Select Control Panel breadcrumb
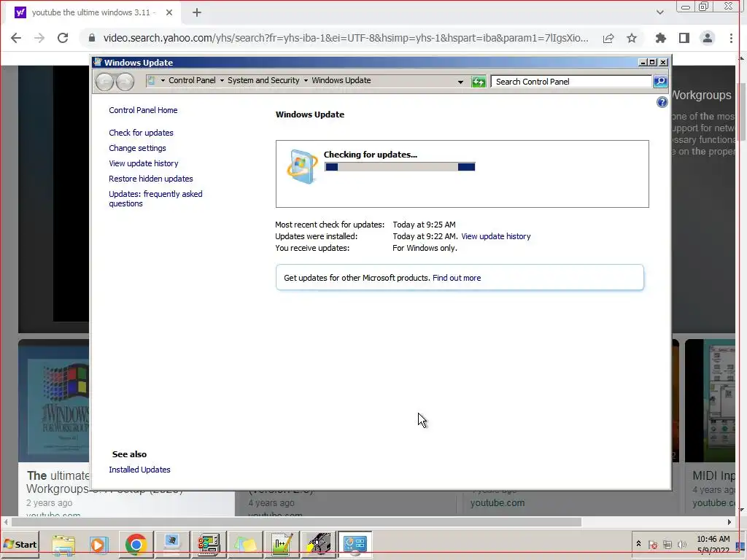This screenshot has height=560, width=747. (x=192, y=80)
